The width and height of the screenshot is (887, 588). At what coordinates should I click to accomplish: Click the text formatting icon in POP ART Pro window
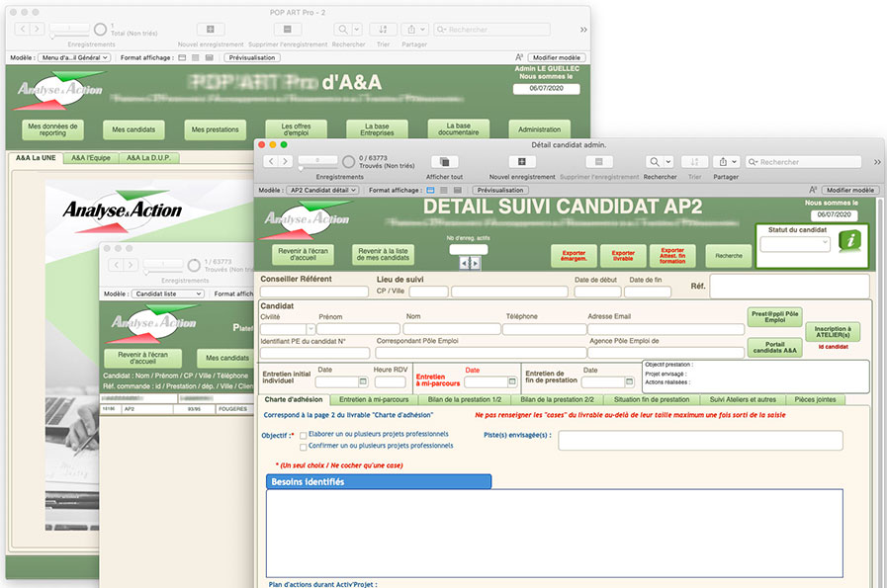pos(519,57)
